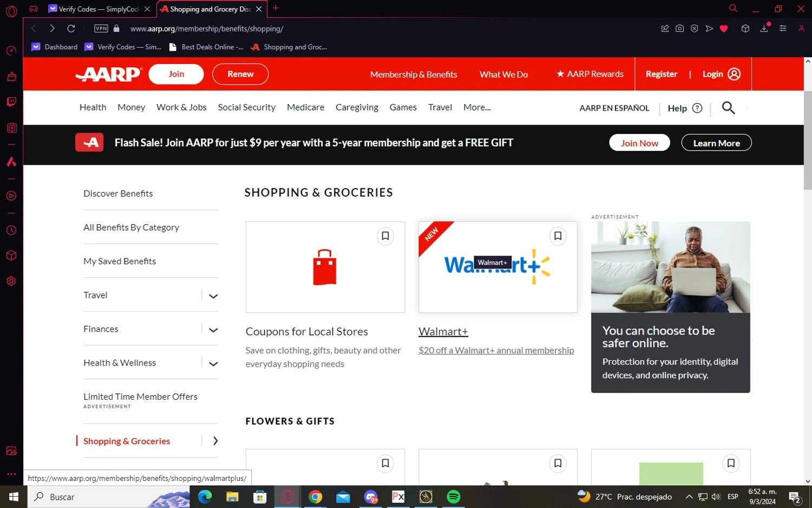Open the Medicare section
812x508 pixels.
click(x=305, y=107)
